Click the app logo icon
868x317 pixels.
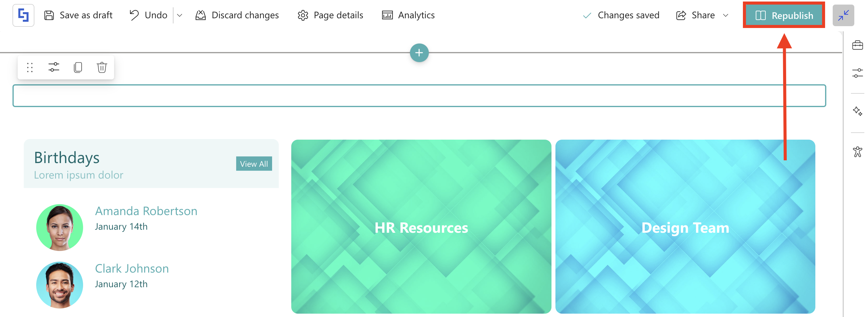click(23, 15)
